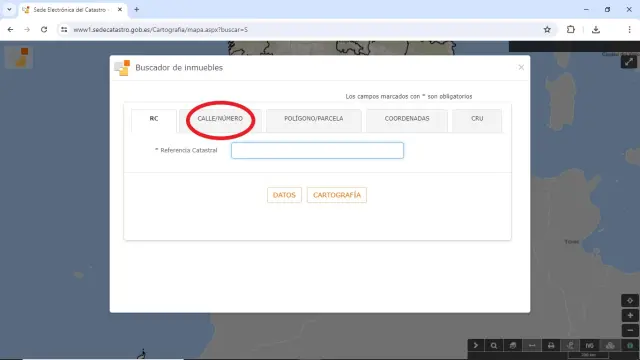Open the browser extensions menu
640x360 pixels.
tap(571, 29)
